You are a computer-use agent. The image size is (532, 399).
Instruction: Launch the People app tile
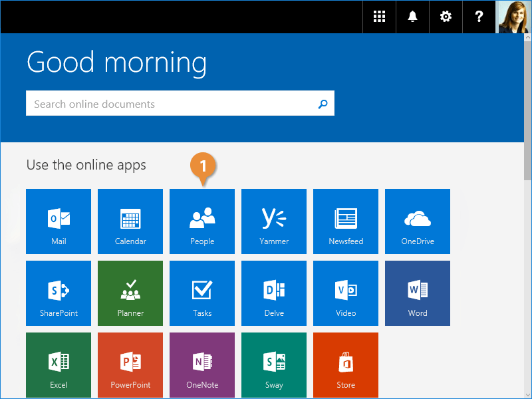pyautogui.click(x=202, y=221)
